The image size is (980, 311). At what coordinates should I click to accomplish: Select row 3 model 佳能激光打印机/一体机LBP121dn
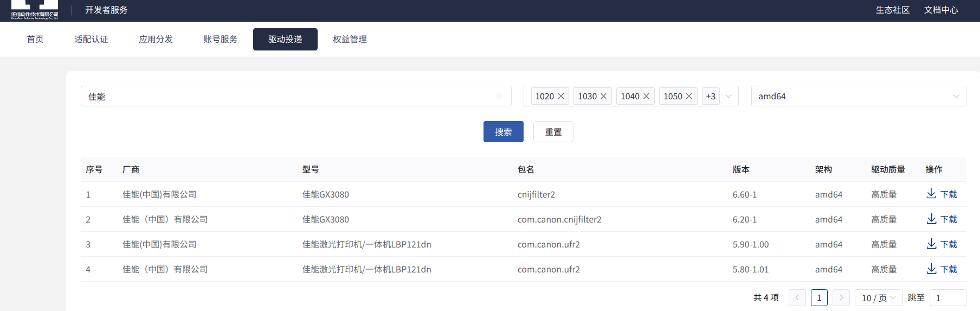[x=367, y=244]
